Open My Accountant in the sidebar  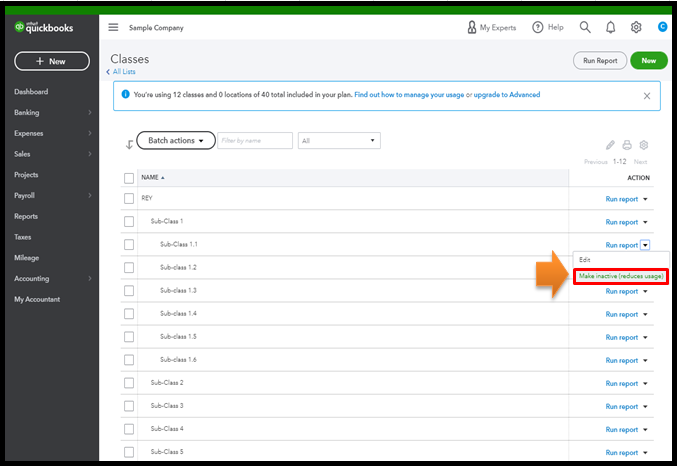point(37,299)
